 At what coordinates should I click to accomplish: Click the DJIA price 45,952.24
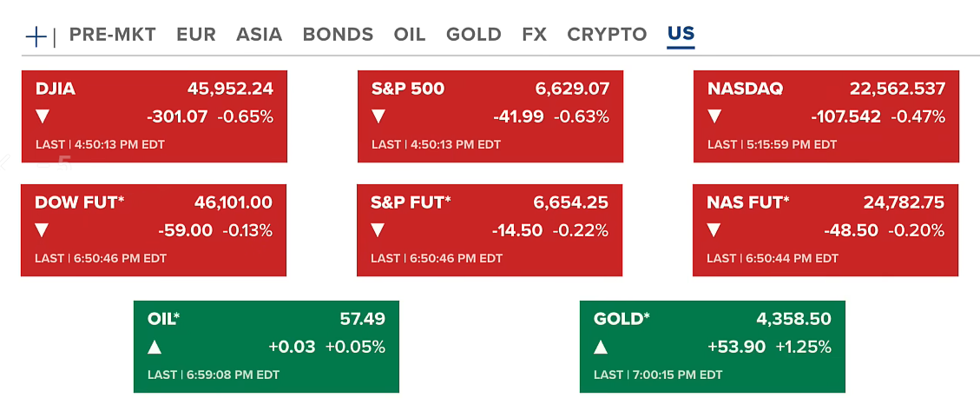(x=230, y=89)
